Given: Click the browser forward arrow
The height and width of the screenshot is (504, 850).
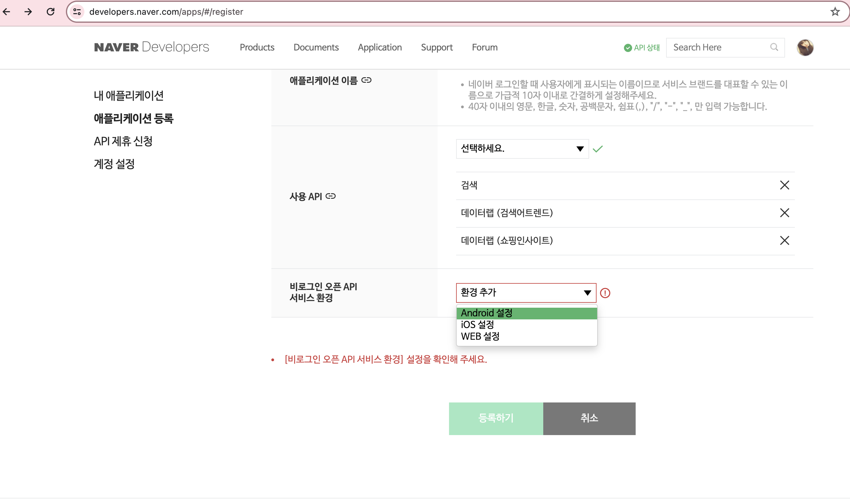Looking at the screenshot, I should tap(29, 12).
